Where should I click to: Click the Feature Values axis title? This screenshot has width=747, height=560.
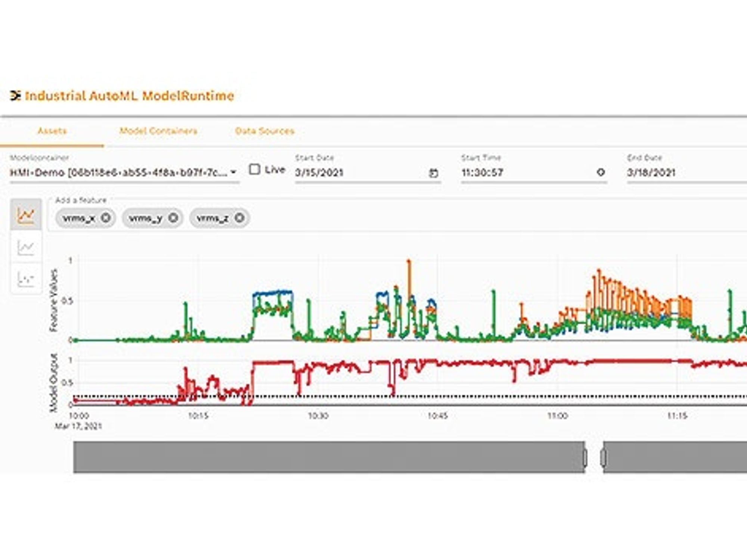(54, 300)
